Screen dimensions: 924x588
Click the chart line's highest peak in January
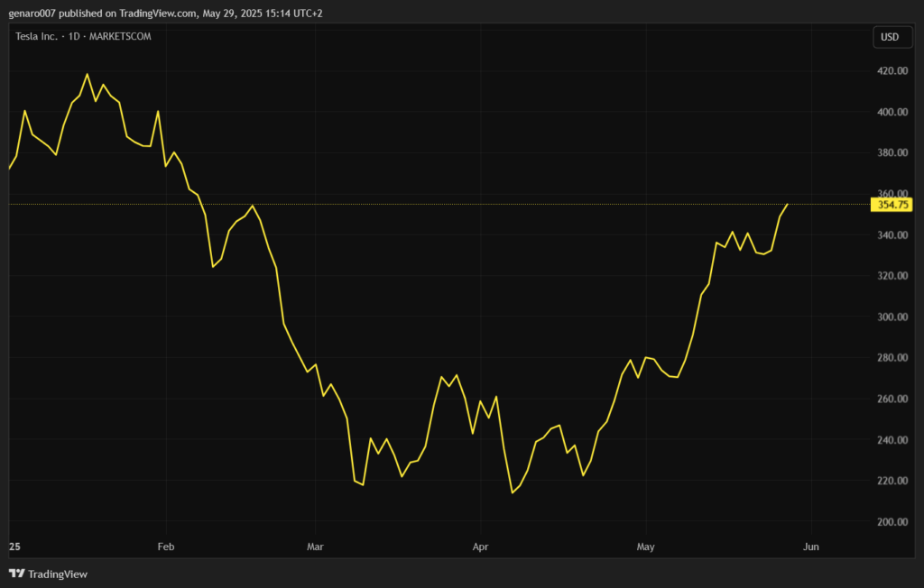pos(88,74)
